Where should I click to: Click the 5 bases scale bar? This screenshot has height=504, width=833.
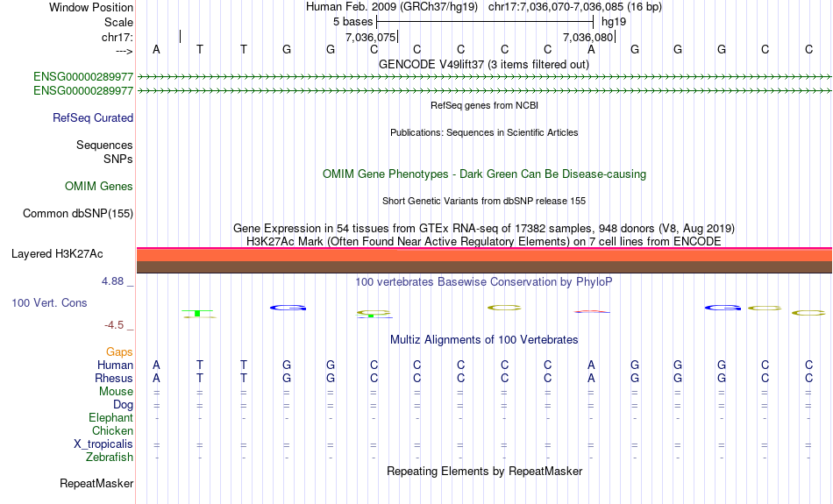485,22
